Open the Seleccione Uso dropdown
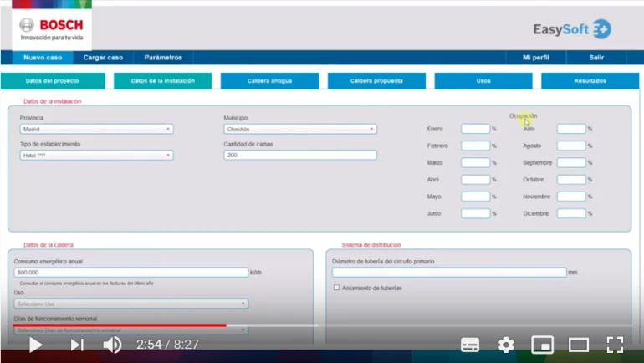This screenshot has height=363, width=644. click(131, 304)
